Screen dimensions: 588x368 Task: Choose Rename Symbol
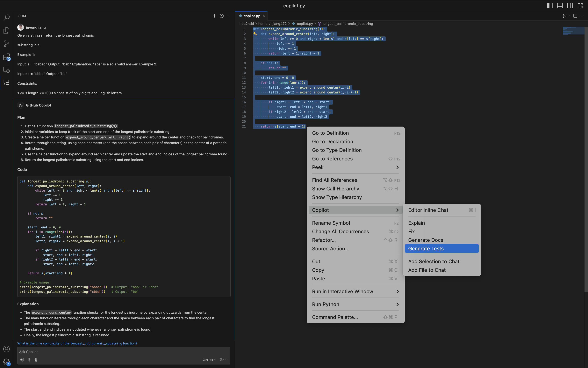coord(355,223)
